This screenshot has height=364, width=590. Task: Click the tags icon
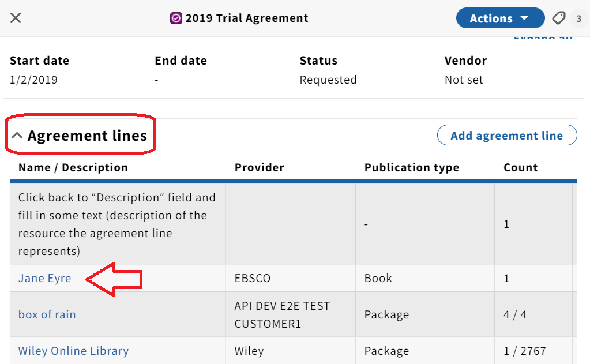(x=559, y=18)
